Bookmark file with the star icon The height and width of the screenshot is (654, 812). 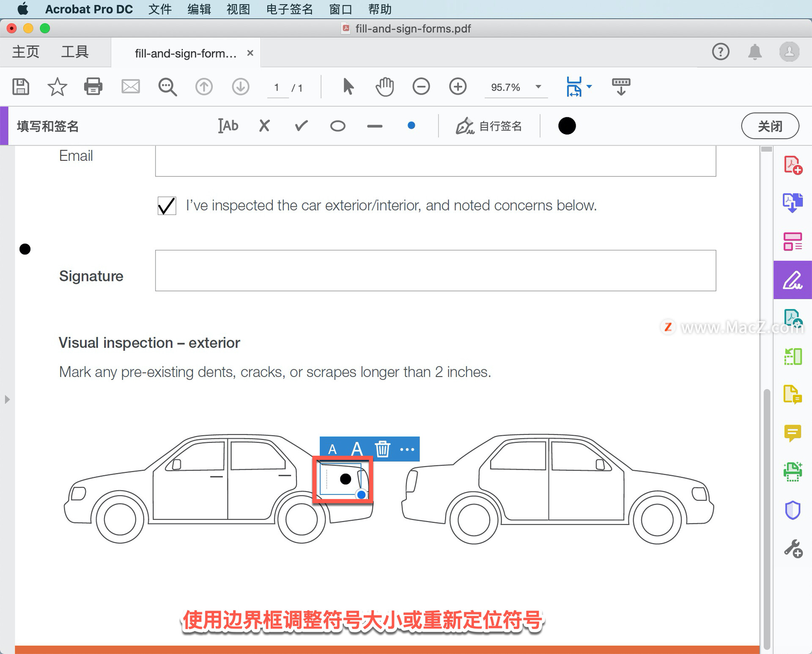pos(57,87)
